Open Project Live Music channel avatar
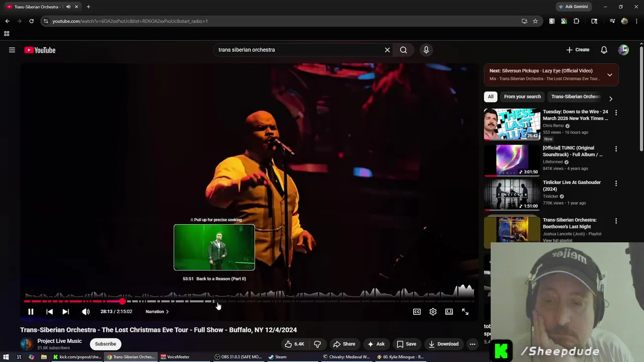This screenshot has width=644, height=362. (26, 344)
